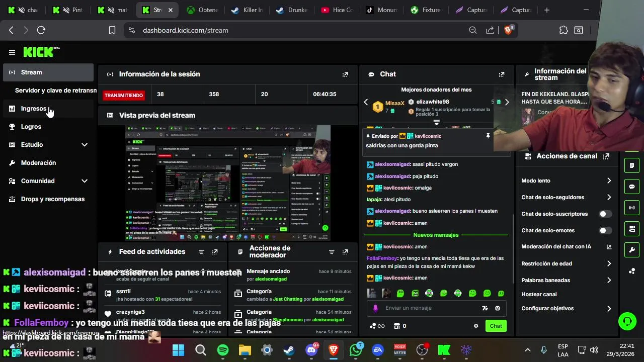644x362 pixels.
Task: Open Moderación del chat con IA link
Action: point(609,247)
